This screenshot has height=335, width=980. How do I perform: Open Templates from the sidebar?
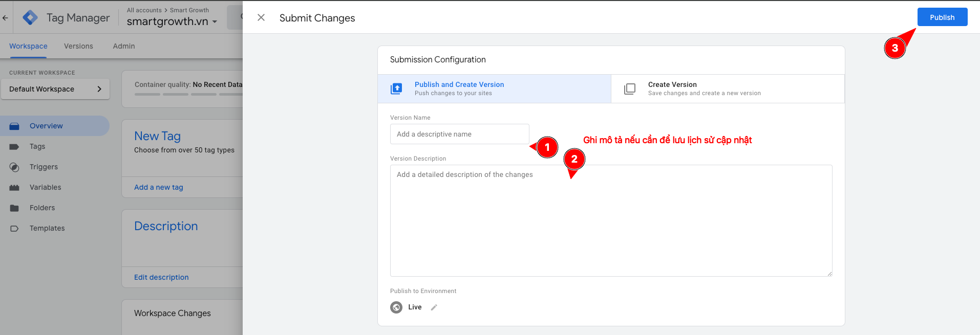(47, 228)
